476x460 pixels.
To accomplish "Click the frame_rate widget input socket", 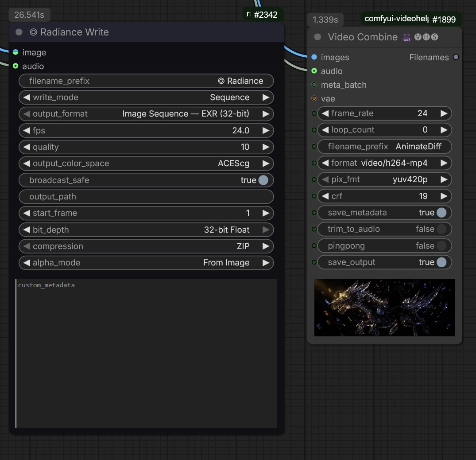I will pos(314,113).
